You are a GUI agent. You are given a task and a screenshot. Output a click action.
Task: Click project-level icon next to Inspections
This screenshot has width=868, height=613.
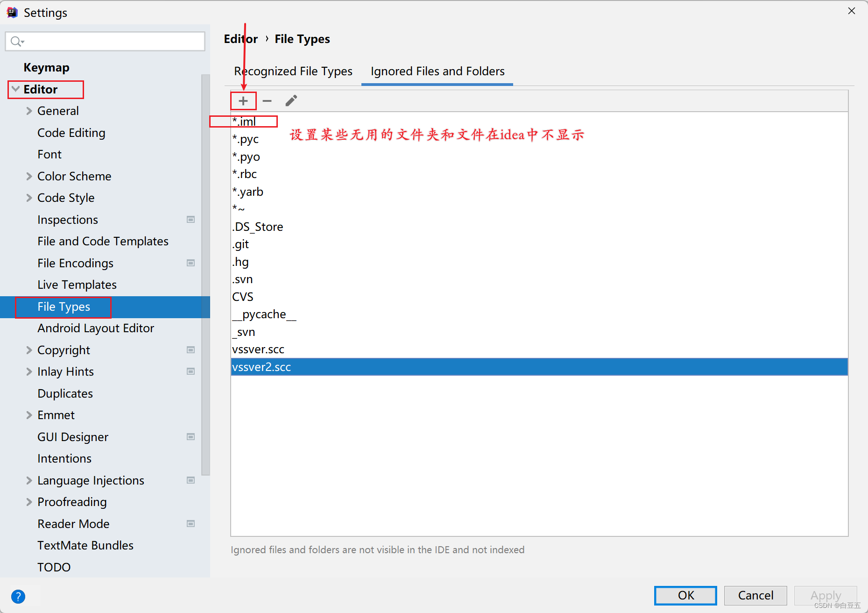point(191,220)
